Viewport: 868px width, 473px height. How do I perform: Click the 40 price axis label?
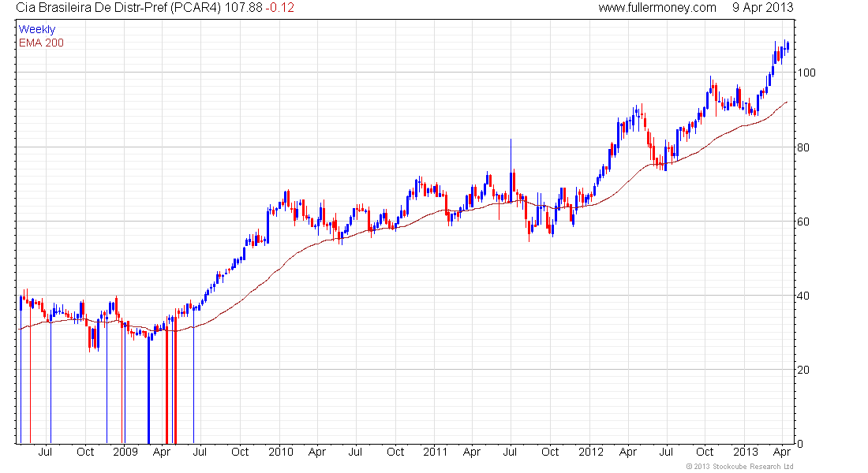803,296
